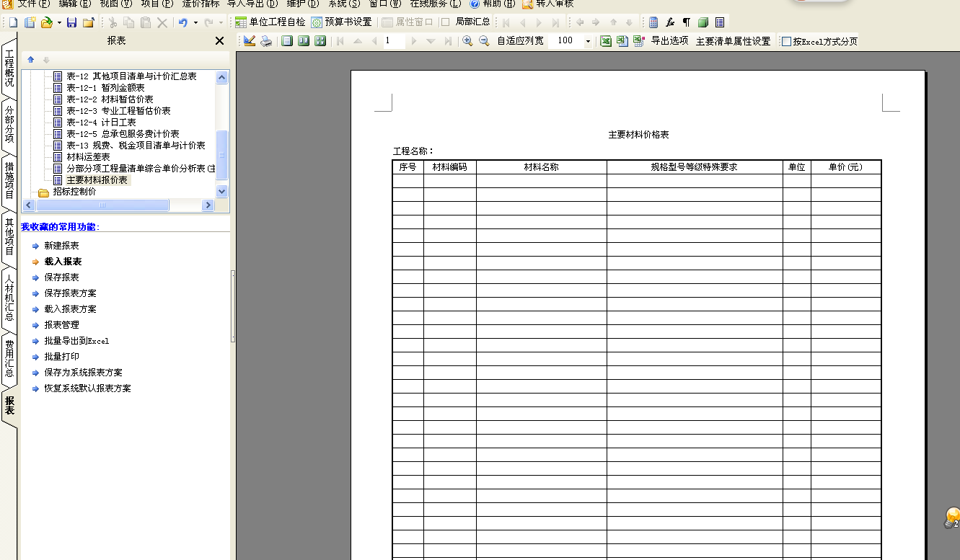Viewport: 960px width, 560px height.
Task: Click 批量导出到Excel link
Action: click(76, 341)
